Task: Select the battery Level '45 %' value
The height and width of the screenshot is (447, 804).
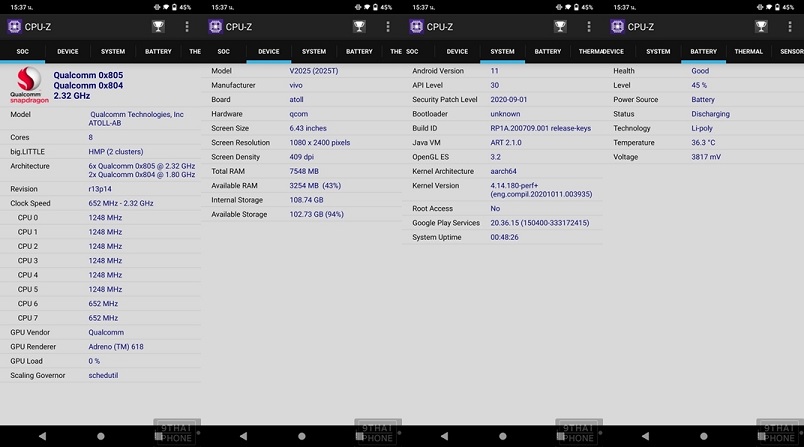Action: (x=699, y=85)
